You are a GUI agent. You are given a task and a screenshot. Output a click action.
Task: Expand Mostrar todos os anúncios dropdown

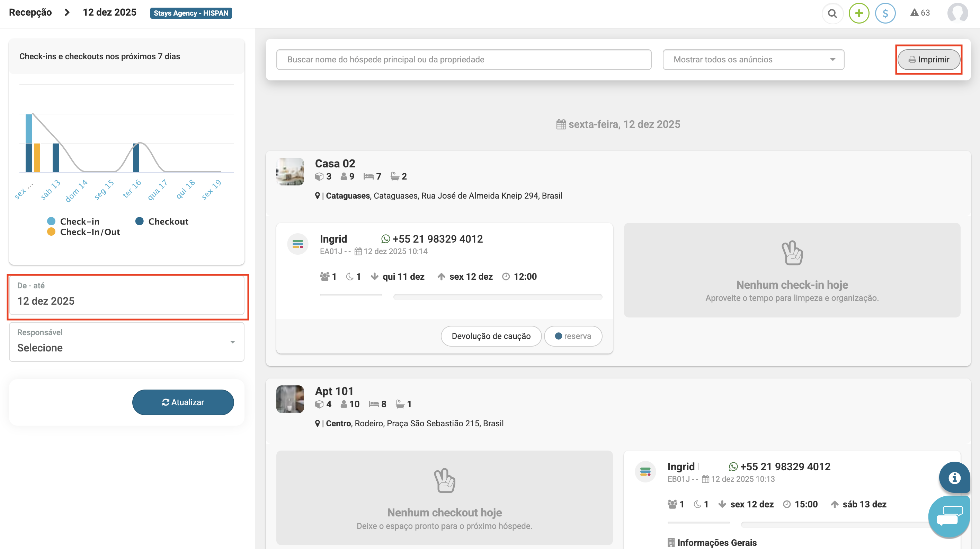(753, 59)
